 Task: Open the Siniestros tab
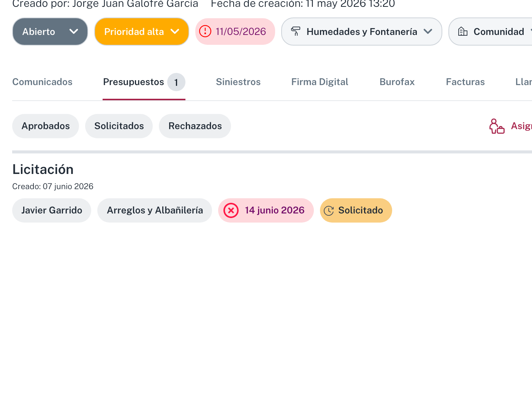238,82
